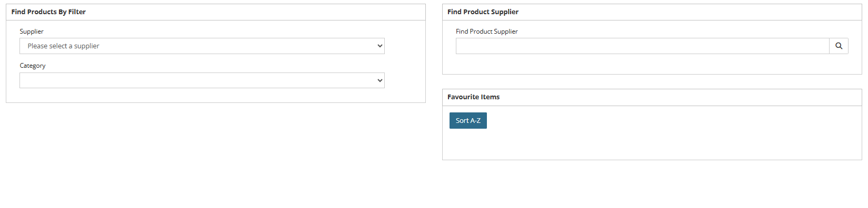Click the magnifying glass search icon
This screenshot has width=868, height=208.
click(x=839, y=46)
